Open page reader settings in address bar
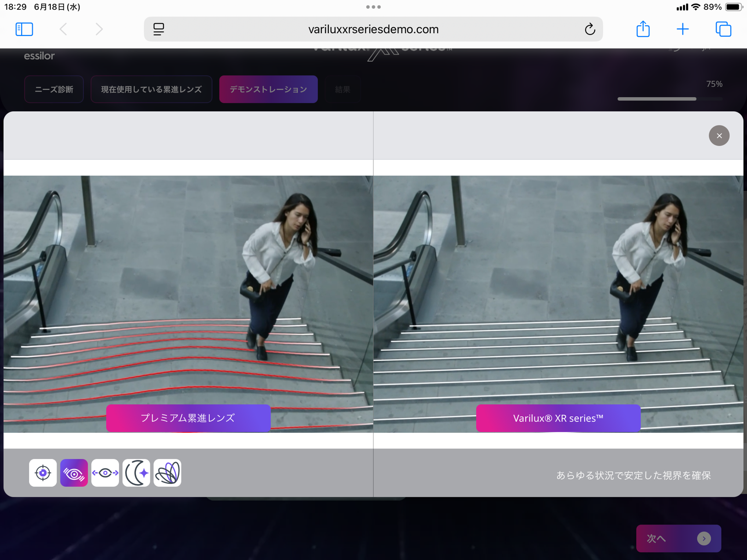The height and width of the screenshot is (560, 747). point(159,29)
